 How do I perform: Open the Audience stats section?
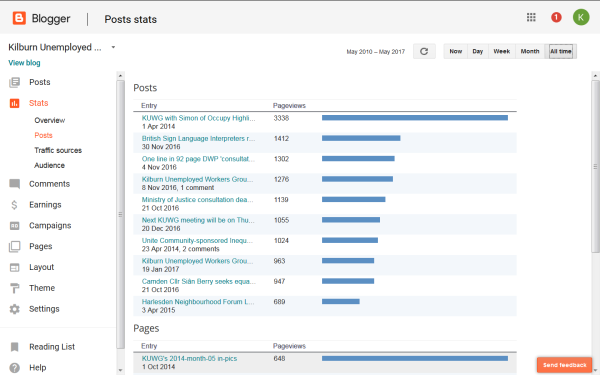(49, 165)
